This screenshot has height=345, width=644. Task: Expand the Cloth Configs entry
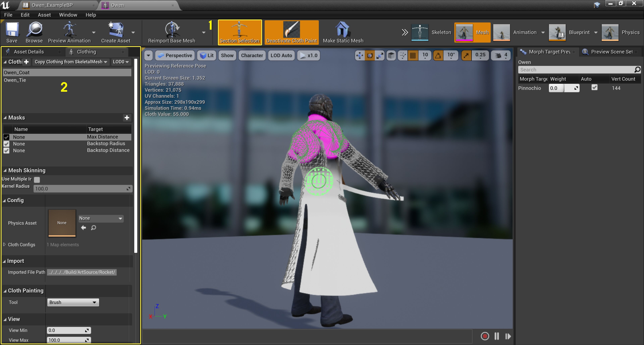click(x=4, y=245)
